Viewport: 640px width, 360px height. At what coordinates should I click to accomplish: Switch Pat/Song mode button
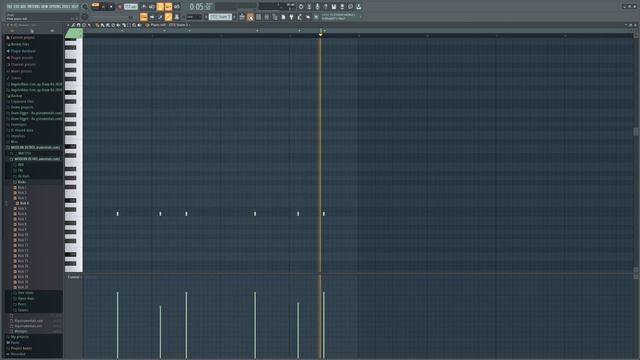point(95,6)
